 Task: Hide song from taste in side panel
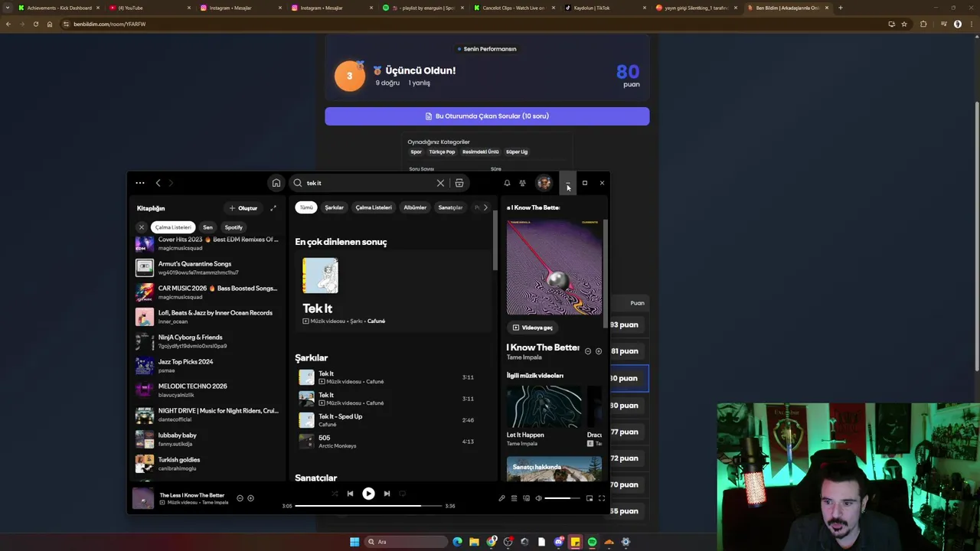[x=588, y=351]
